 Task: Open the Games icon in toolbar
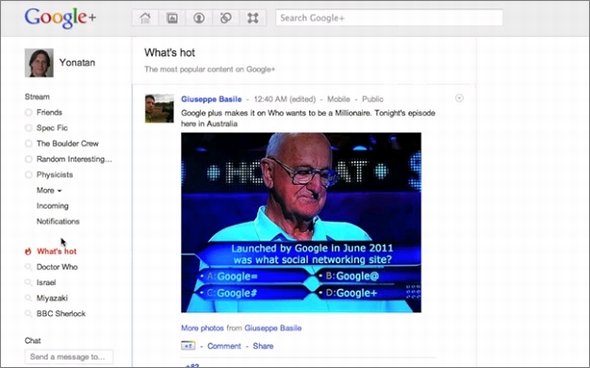253,18
